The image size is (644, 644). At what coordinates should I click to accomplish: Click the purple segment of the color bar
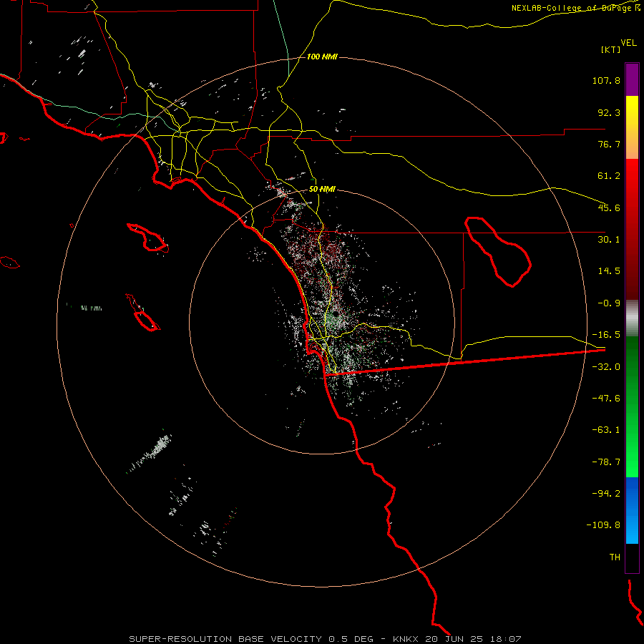tap(632, 79)
